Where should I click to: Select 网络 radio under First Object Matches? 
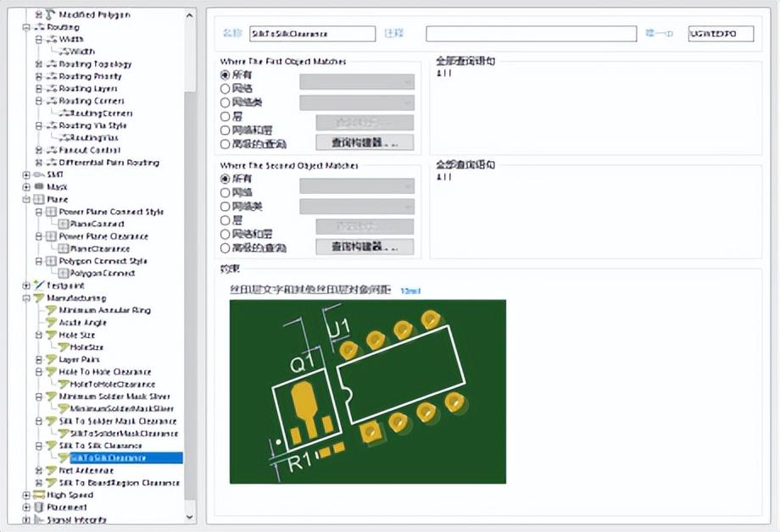click(225, 89)
